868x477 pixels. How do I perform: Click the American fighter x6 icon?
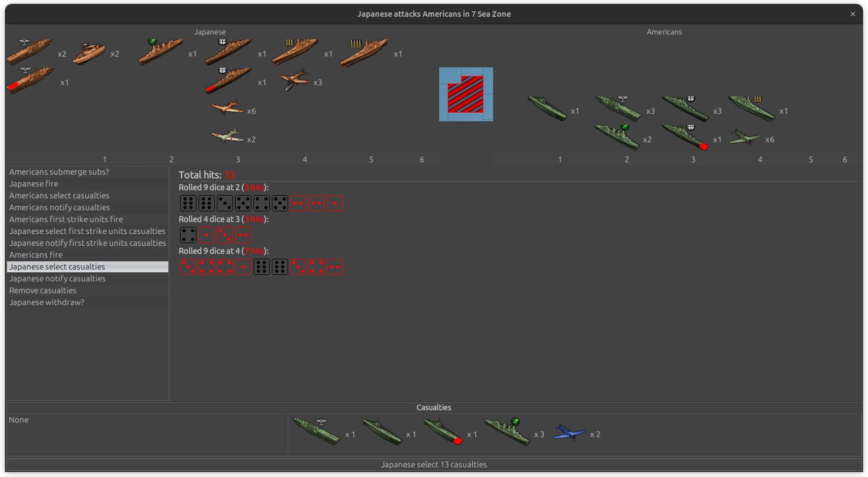745,137
